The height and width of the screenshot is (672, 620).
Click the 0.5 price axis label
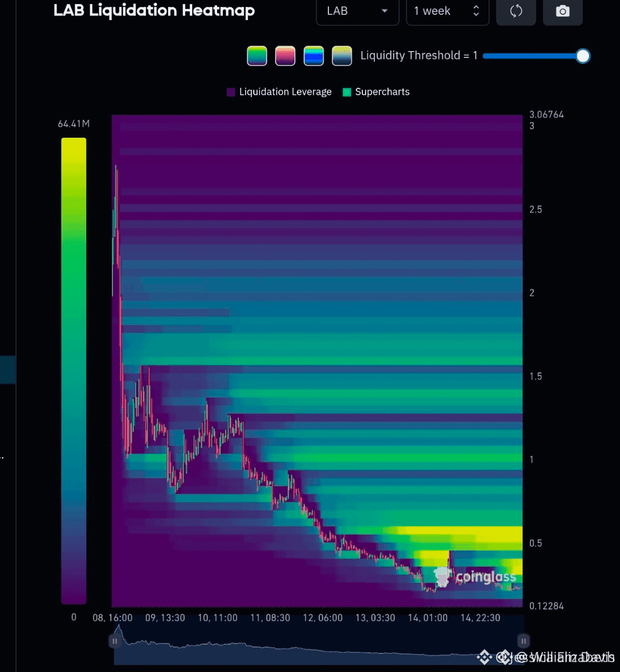coord(536,543)
